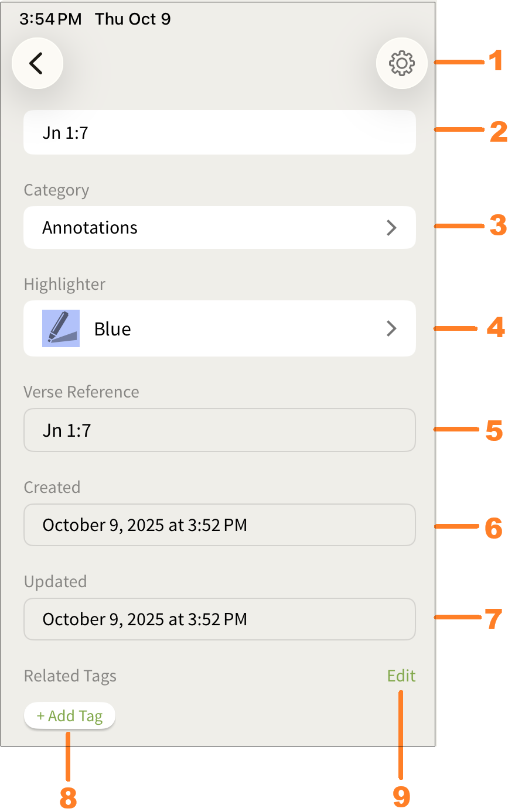The width and height of the screenshot is (515, 812).
Task: Go back using the arrow button
Action: (37, 63)
